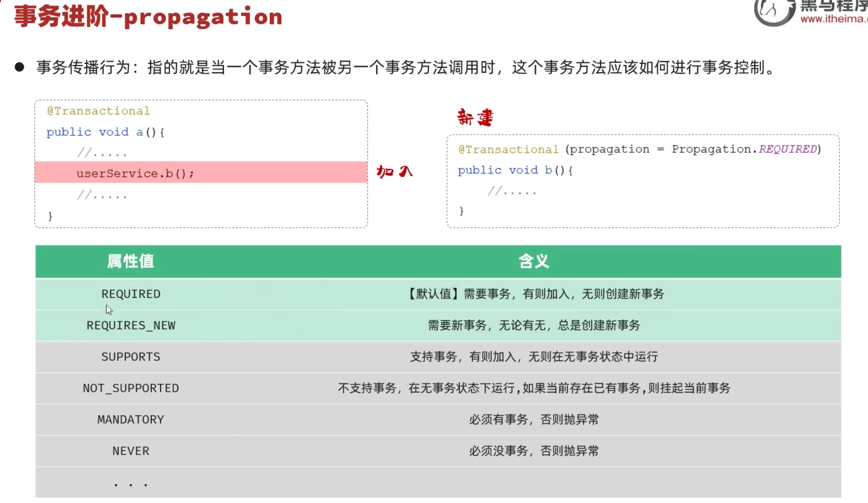
Task: Click the itheima horse logo icon
Action: click(774, 12)
